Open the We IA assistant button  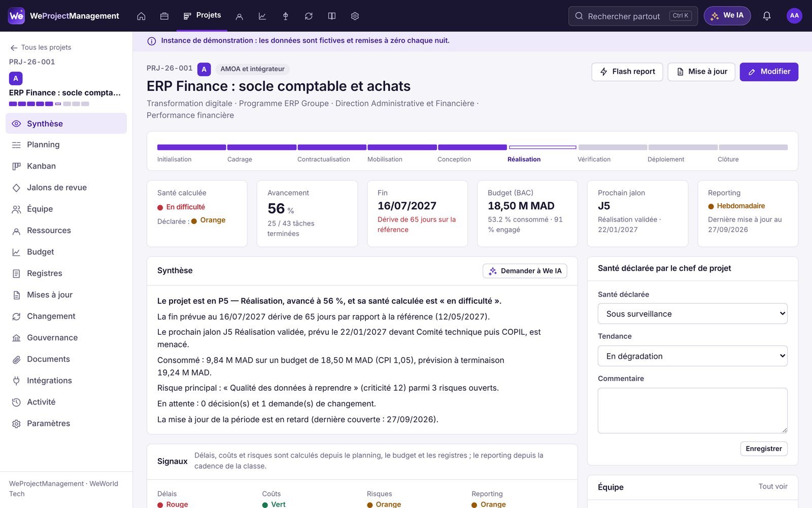click(727, 16)
